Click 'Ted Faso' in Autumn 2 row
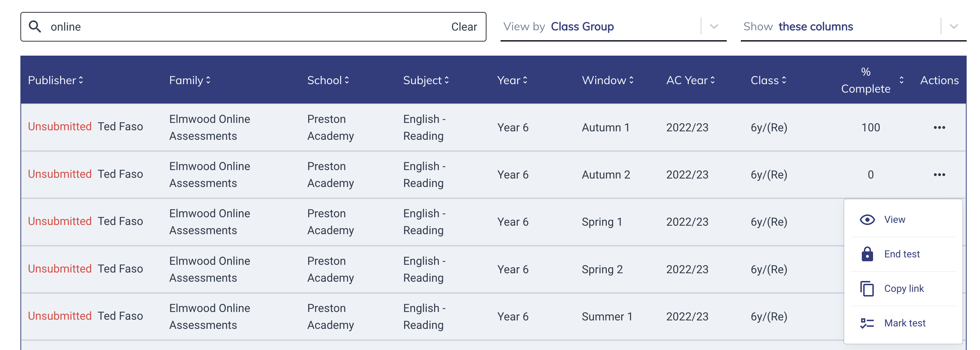The image size is (980, 350). pos(120,174)
